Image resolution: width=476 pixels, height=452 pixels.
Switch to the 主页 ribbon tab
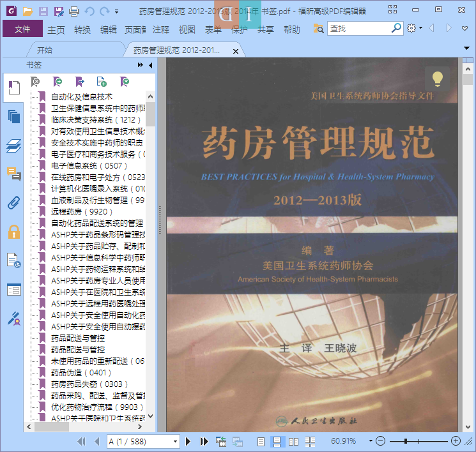coord(56,30)
